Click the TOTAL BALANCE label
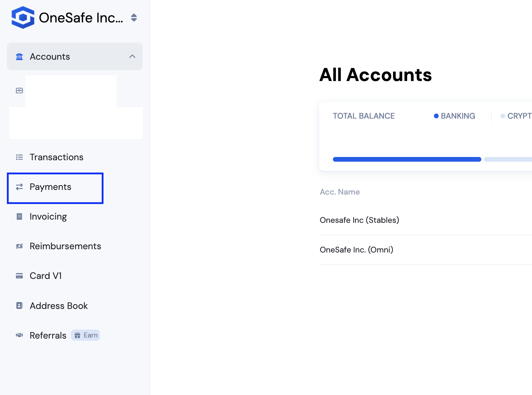Screen dimensions: 532x395 click(364, 116)
